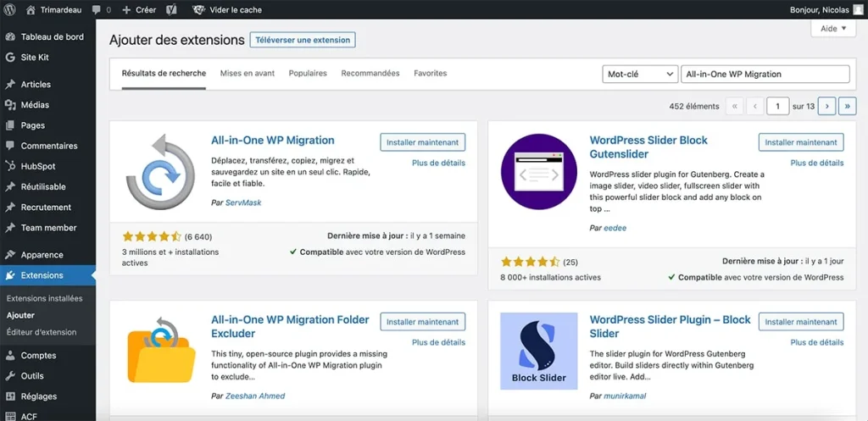Screen dimensions: 868x421
Task: Click the Recrutement pin icon
Action: (x=10, y=208)
